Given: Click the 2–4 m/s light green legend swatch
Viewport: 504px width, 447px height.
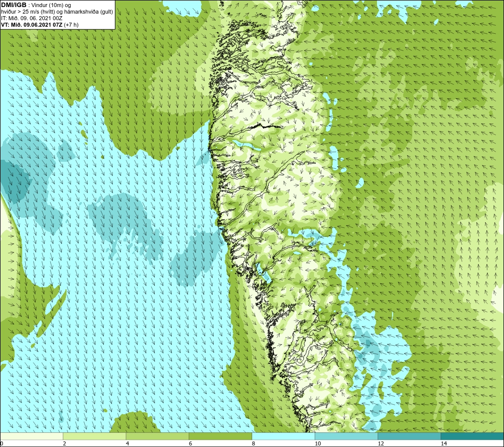Looking at the screenshot, I should coord(95,436).
